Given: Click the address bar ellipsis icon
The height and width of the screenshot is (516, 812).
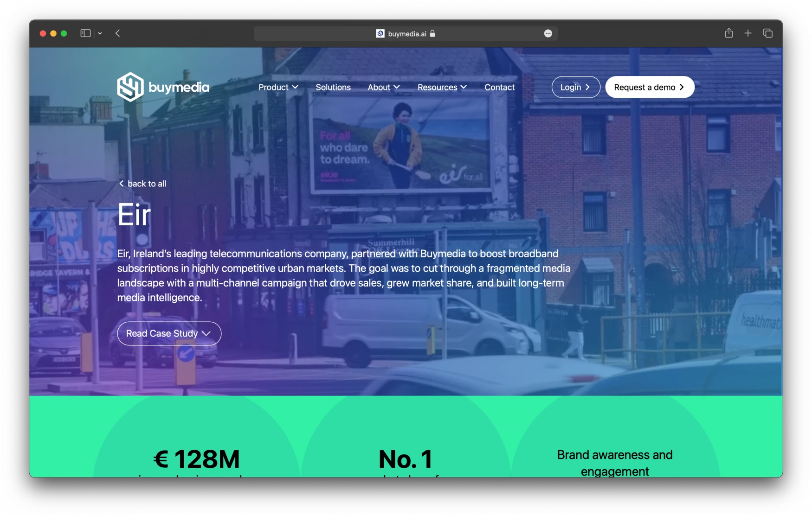Looking at the screenshot, I should coord(548,33).
